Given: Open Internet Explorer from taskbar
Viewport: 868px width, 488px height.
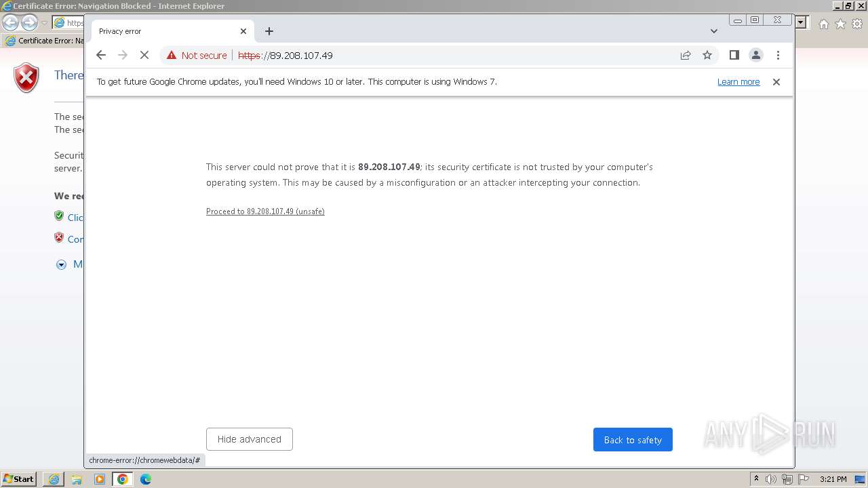Looking at the screenshot, I should 54,479.
